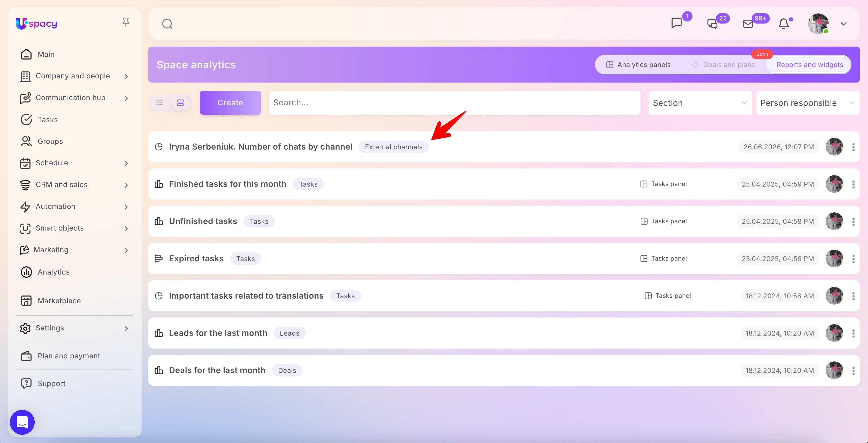Focus the Search... input field
Screen dimensions: 868x443
coord(455,102)
